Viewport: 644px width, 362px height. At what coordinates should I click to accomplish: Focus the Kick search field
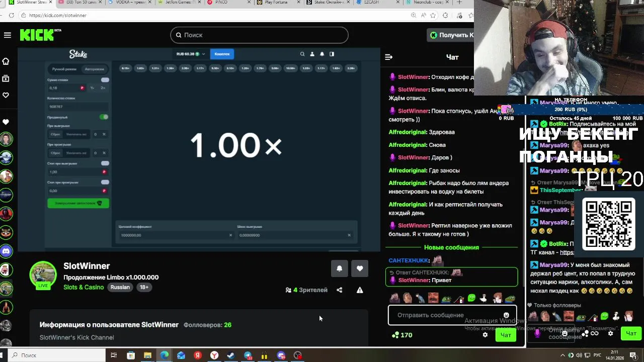(259, 35)
